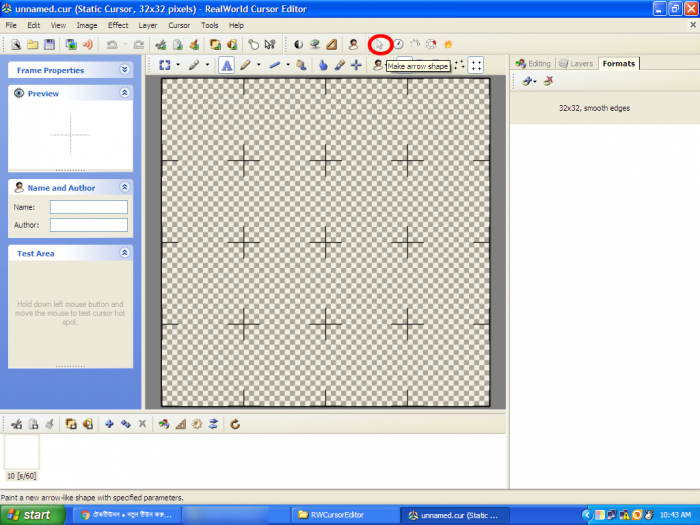The image size is (700, 525).
Task: Click the clock-shaped cursor icon
Action: 398,45
